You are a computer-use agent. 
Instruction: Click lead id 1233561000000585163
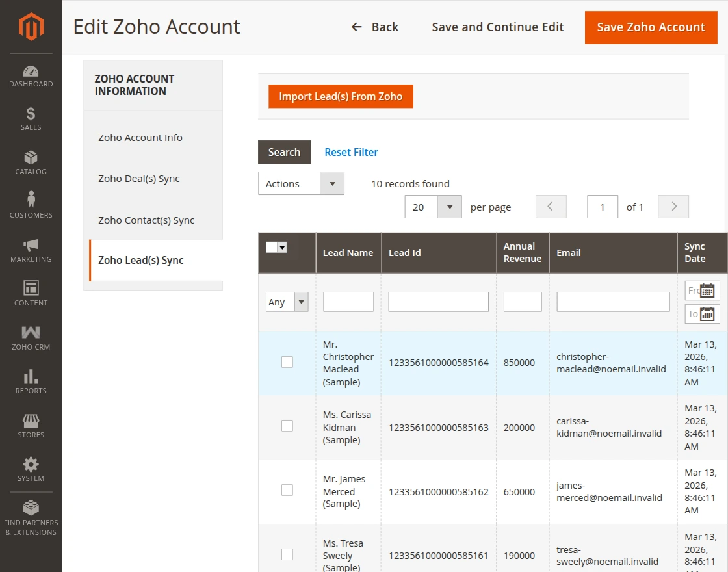coord(438,428)
